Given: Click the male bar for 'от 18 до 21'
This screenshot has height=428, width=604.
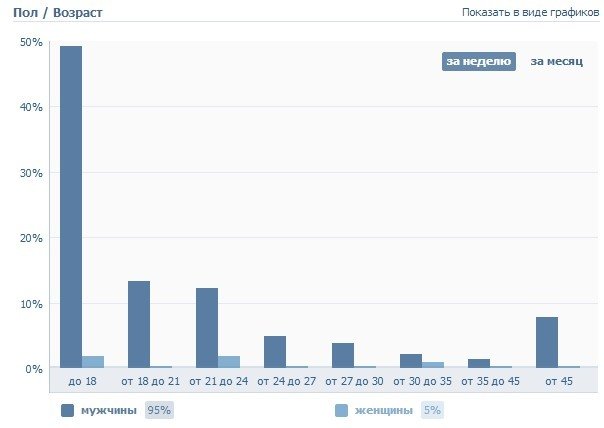Looking at the screenshot, I should point(139,325).
